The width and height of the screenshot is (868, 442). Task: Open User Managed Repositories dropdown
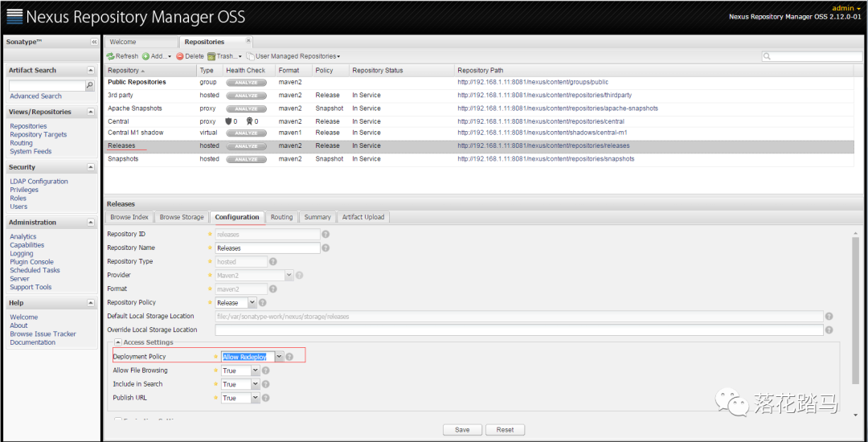pyautogui.click(x=293, y=56)
